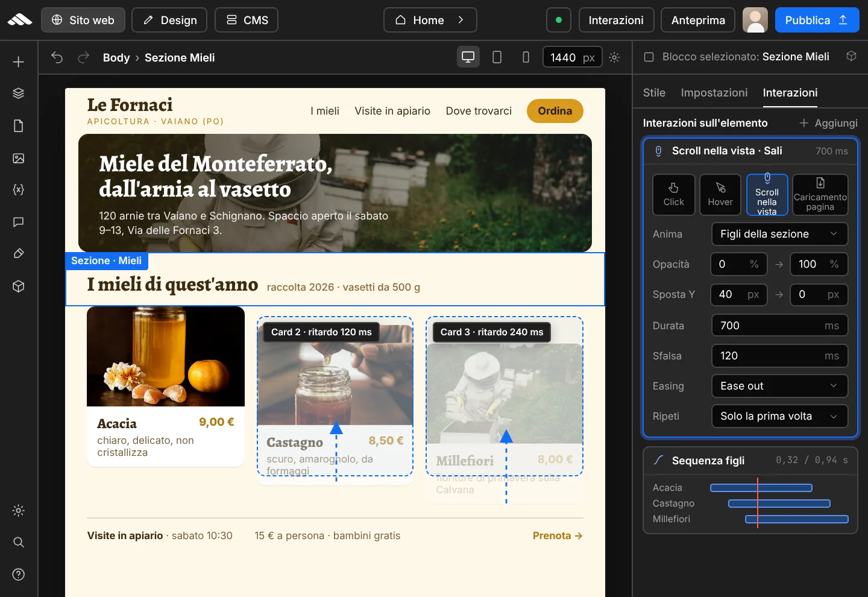The image size is (868, 597).
Task: Click the Interazioni button in top bar
Action: 616,20
